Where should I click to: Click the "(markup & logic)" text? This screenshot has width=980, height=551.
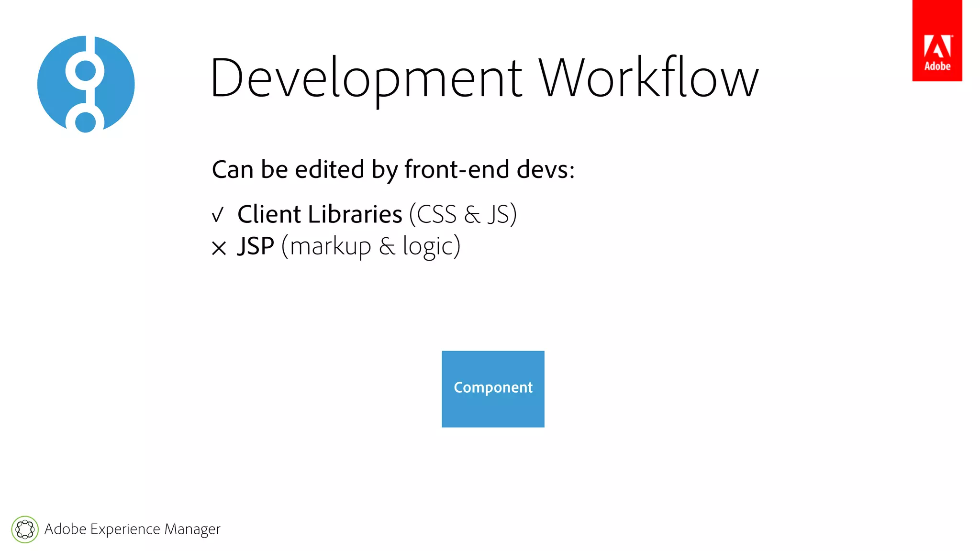[x=371, y=247]
